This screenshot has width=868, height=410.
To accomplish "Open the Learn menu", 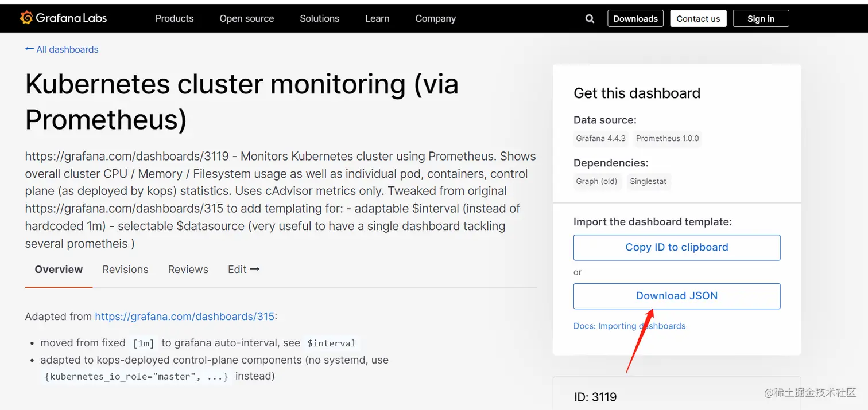I will [377, 19].
